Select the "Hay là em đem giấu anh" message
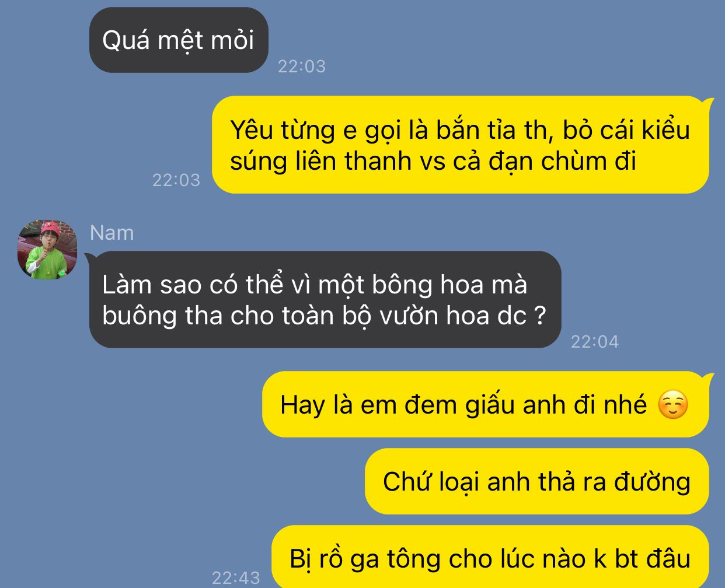725x588 pixels. 486,404
